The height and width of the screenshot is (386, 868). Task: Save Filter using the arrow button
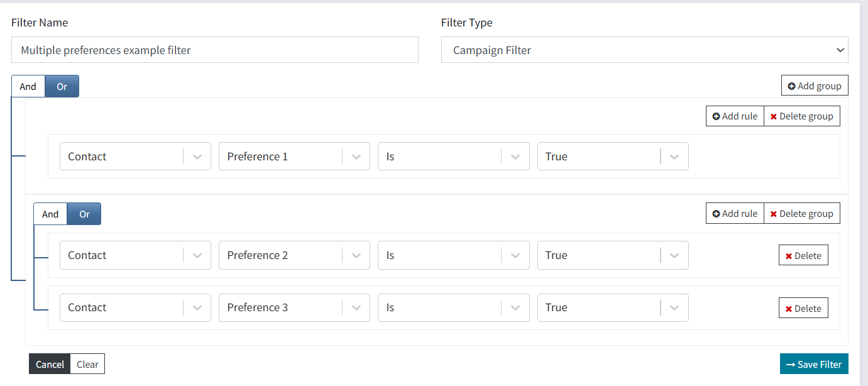814,364
